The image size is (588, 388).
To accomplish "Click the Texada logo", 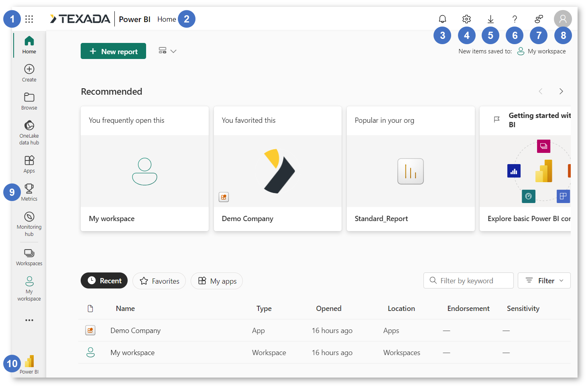I will click(80, 19).
